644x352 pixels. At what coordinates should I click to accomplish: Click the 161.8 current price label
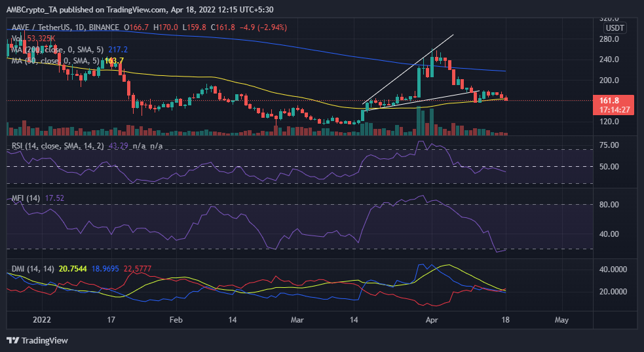point(613,100)
